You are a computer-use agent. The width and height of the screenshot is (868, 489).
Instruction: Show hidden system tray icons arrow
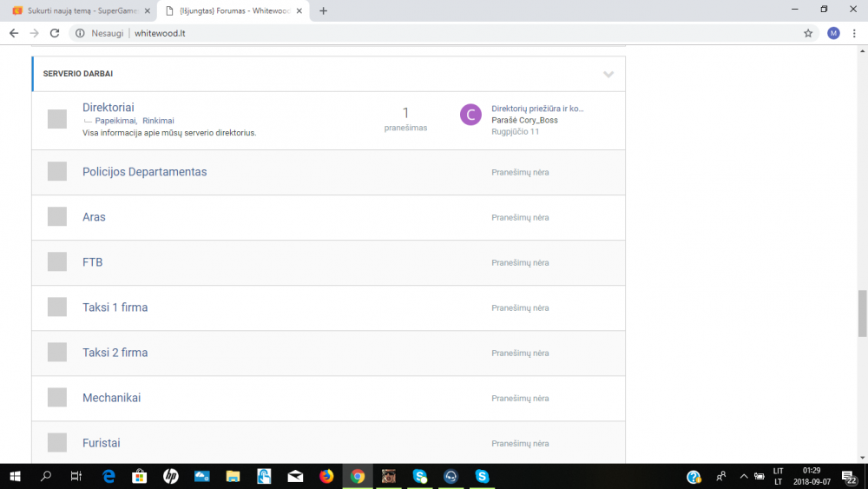point(744,476)
